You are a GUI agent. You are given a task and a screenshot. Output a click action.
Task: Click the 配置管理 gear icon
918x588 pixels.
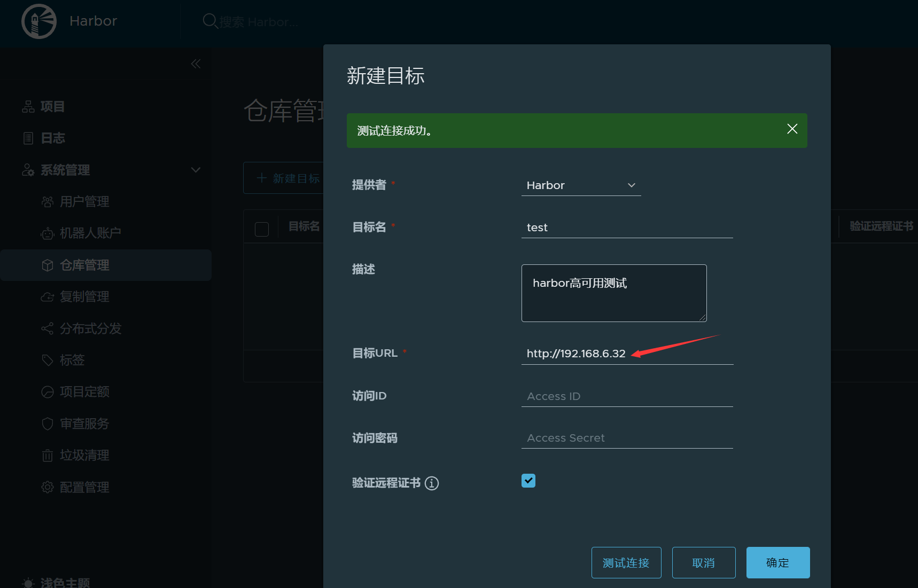[48, 487]
